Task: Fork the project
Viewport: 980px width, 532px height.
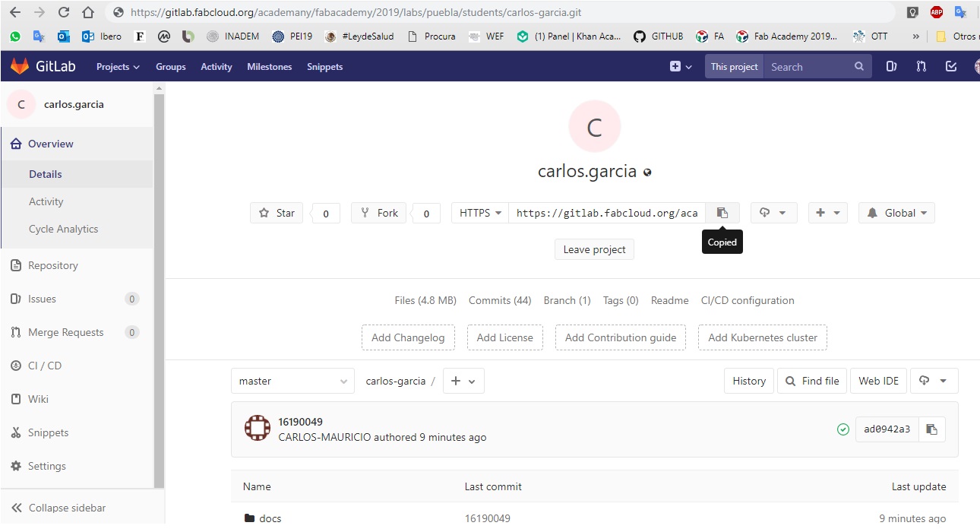Action: tap(378, 213)
